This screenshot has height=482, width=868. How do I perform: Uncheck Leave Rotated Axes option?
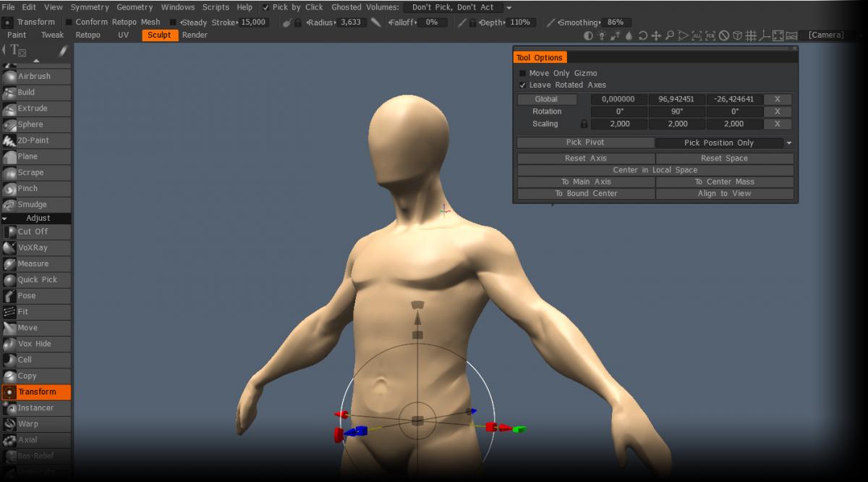coord(523,85)
